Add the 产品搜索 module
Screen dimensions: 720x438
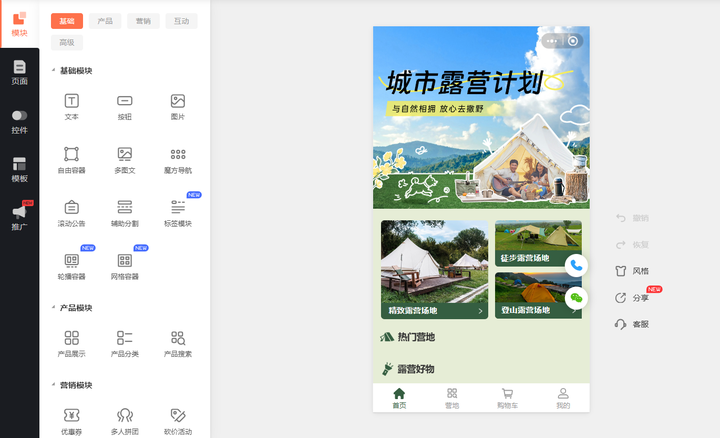[x=178, y=344]
